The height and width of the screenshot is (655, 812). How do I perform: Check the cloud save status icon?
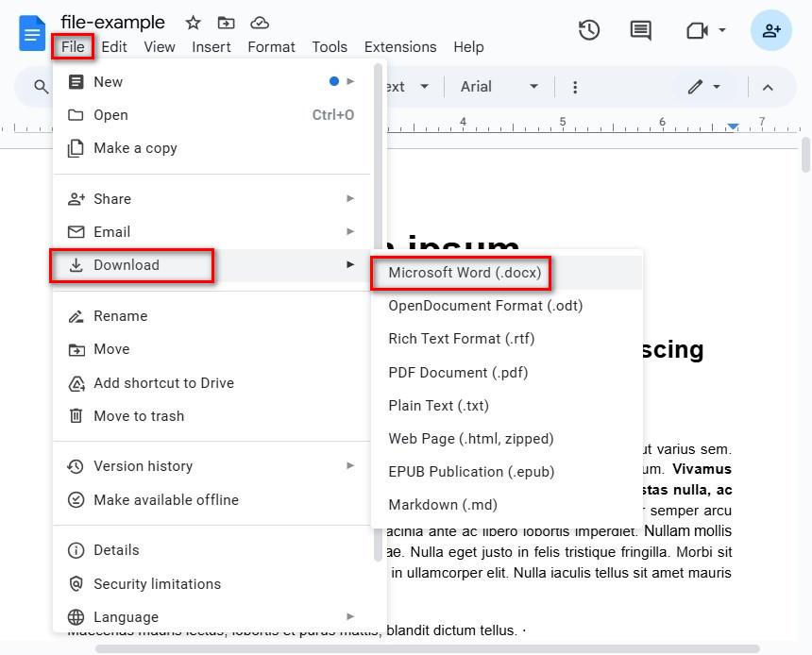click(x=261, y=21)
